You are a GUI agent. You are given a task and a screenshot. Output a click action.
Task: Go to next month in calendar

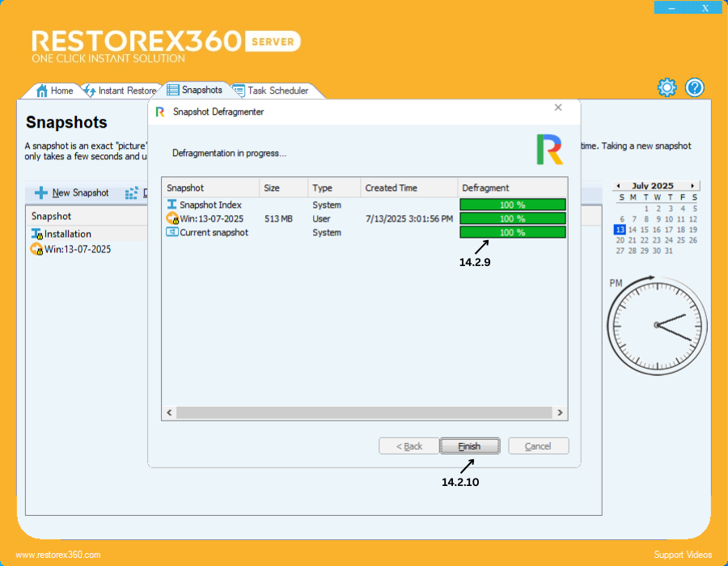692,186
